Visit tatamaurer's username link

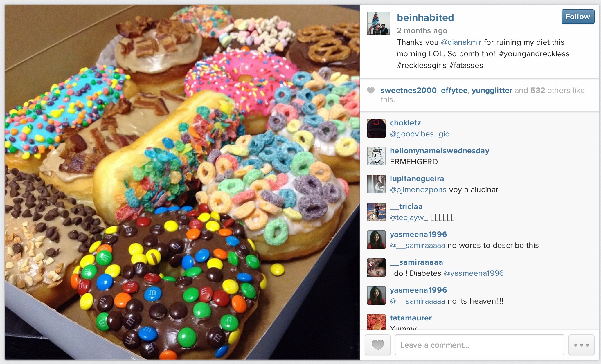pos(411,318)
